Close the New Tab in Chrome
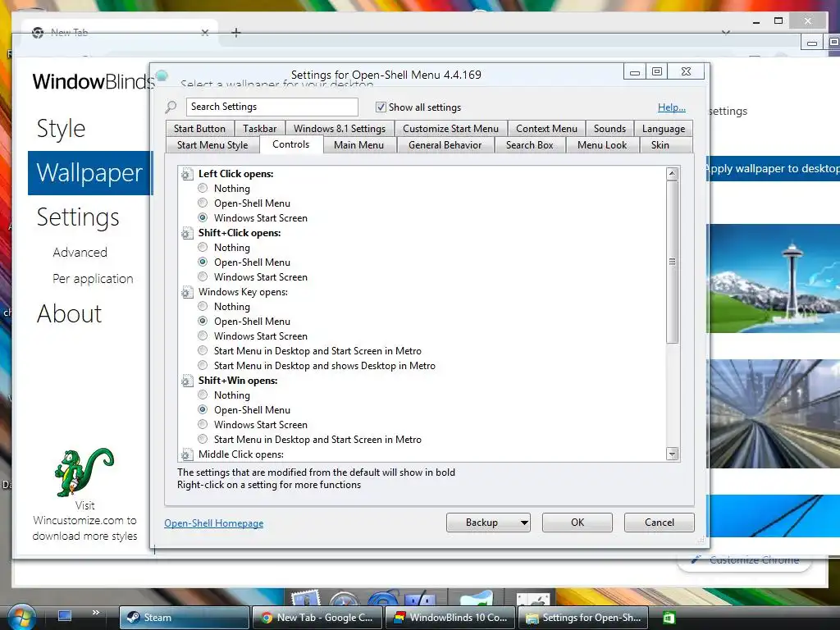 pos(204,33)
